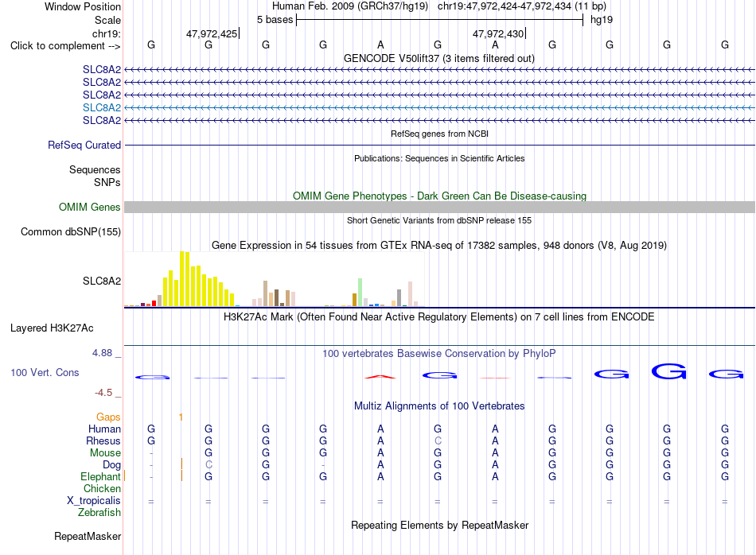The height and width of the screenshot is (555, 756).
Task: Click the Layered H3K27Ac label
Action: click(52, 328)
